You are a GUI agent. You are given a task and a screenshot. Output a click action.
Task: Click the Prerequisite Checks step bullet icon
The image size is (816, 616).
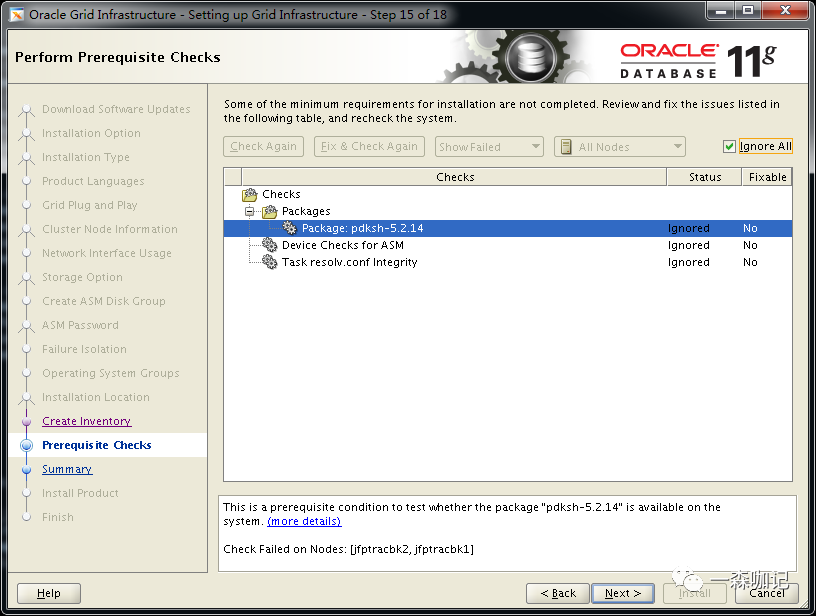point(26,445)
